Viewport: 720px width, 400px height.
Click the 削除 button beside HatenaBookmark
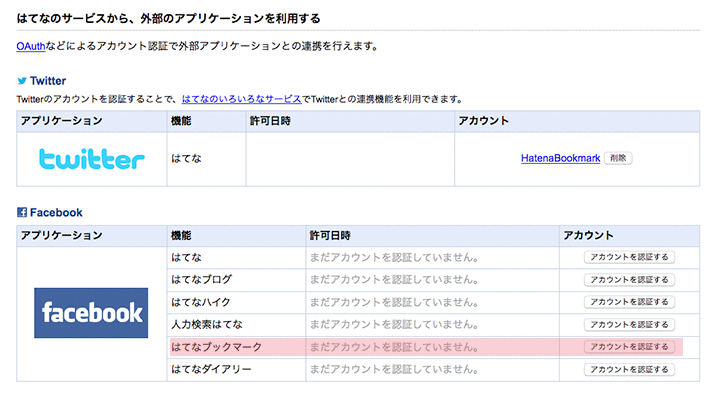coord(618,158)
